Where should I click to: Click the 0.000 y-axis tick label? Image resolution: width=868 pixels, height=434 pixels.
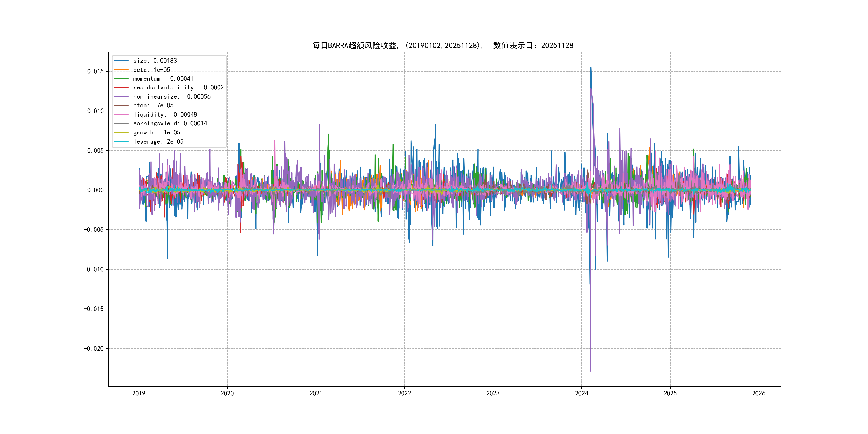pos(95,190)
